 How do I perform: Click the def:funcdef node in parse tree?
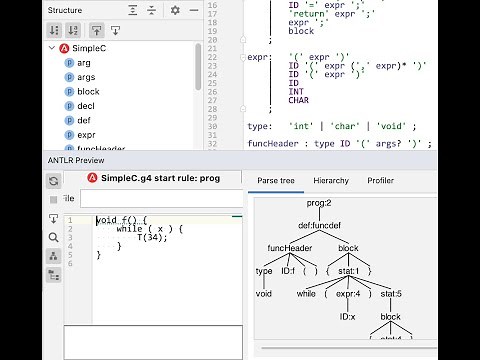(319, 226)
